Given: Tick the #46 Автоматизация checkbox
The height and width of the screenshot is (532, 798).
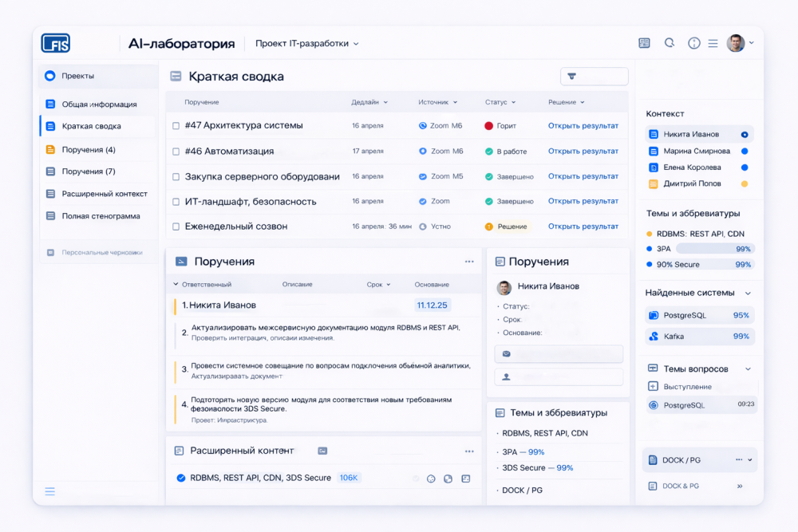Looking at the screenshot, I should [x=176, y=152].
